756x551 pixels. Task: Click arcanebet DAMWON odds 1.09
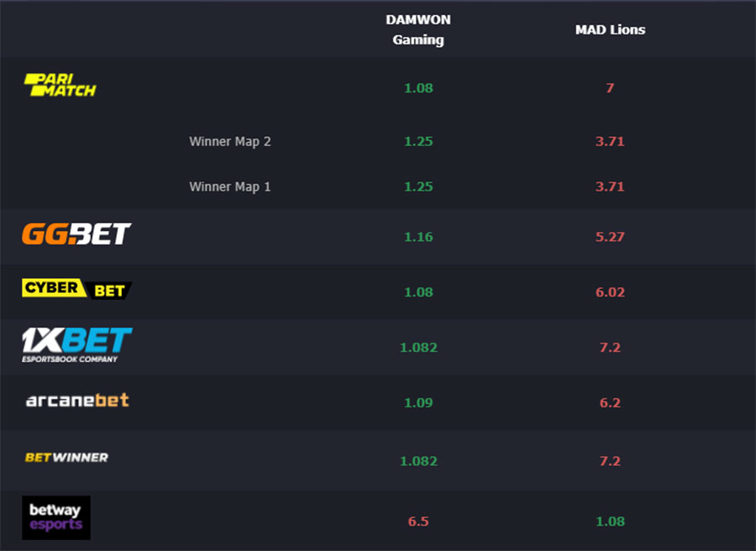[x=418, y=402]
